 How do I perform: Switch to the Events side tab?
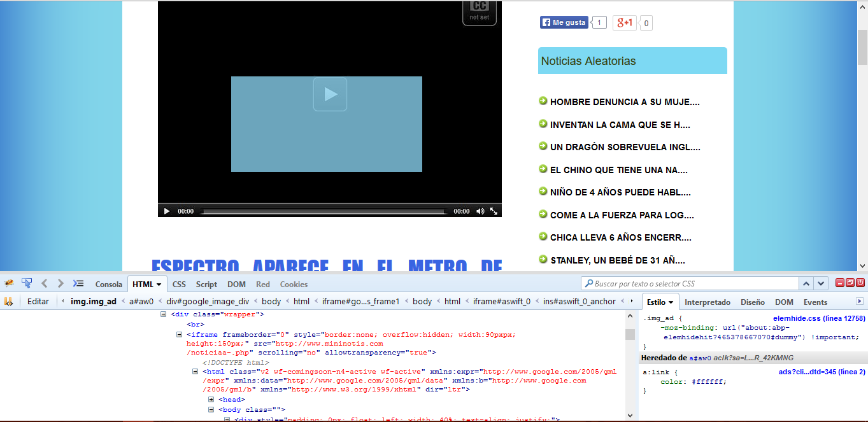pos(815,302)
